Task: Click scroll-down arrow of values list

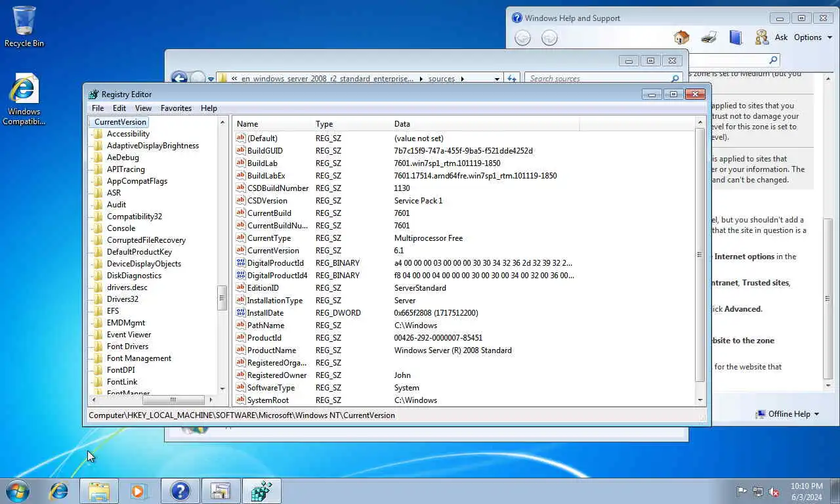Action: click(700, 400)
